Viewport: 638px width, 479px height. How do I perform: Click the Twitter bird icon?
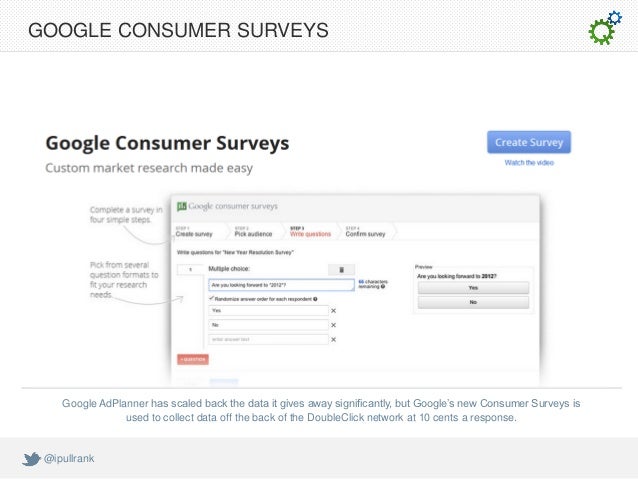coord(30,458)
